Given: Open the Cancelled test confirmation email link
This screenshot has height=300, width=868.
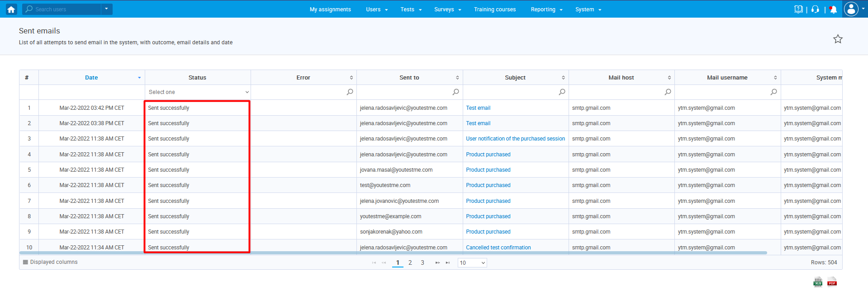Looking at the screenshot, I should pyautogui.click(x=498, y=248).
